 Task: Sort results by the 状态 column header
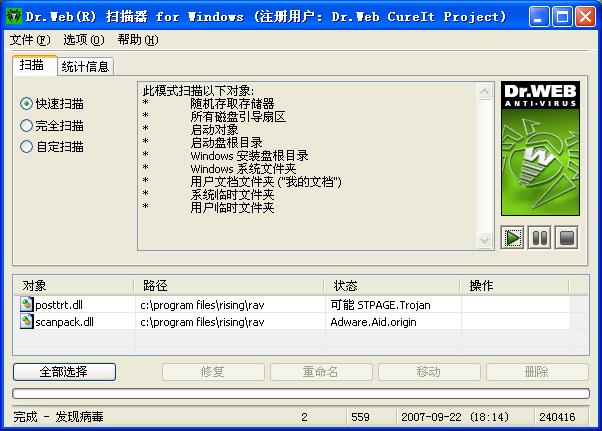coord(392,286)
